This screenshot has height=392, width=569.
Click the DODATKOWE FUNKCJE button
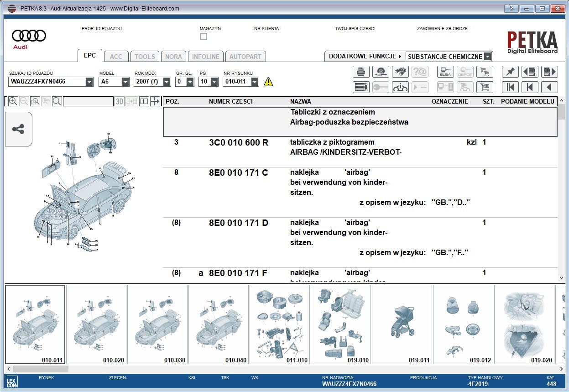[x=365, y=56]
